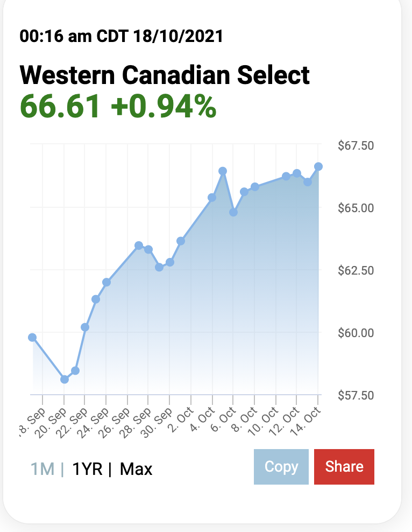Viewport: 412px width, 532px height.
Task: Switch chart to 1YR range
Action: tap(88, 469)
